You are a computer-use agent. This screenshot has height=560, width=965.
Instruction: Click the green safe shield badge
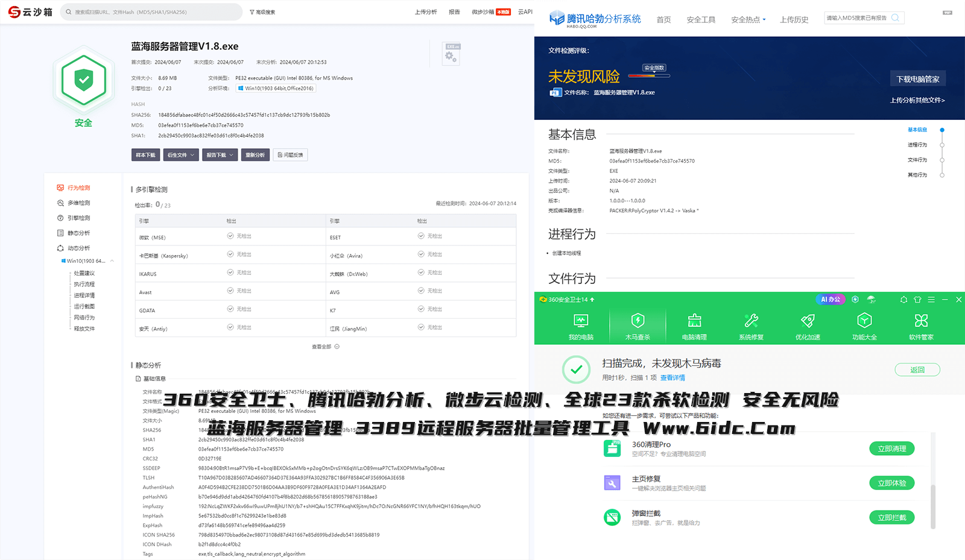tap(83, 81)
